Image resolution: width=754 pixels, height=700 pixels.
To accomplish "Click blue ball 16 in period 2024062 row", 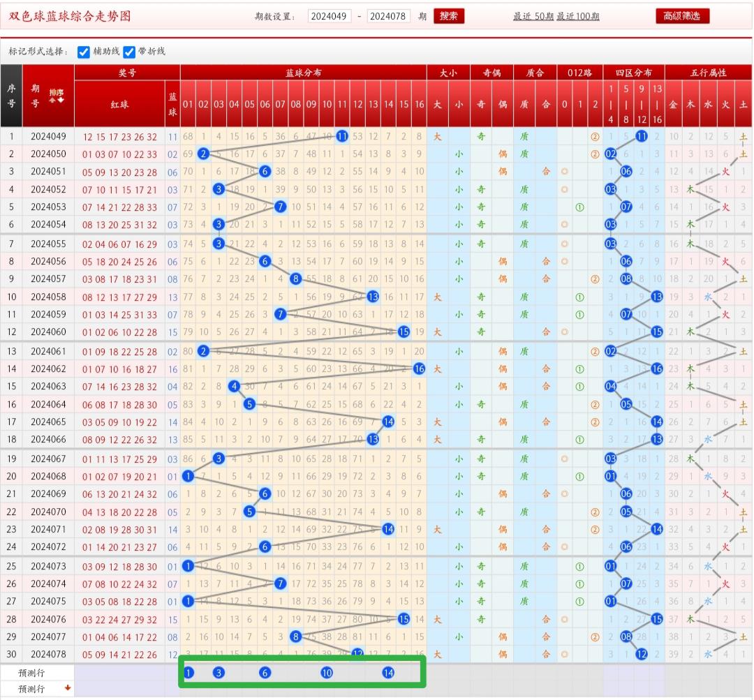I will (x=419, y=368).
